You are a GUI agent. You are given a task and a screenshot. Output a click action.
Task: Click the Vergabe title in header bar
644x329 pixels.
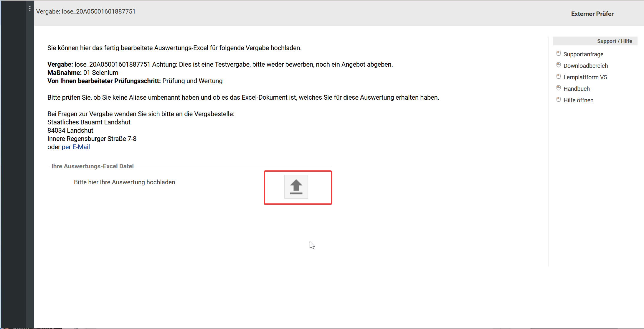(x=86, y=11)
